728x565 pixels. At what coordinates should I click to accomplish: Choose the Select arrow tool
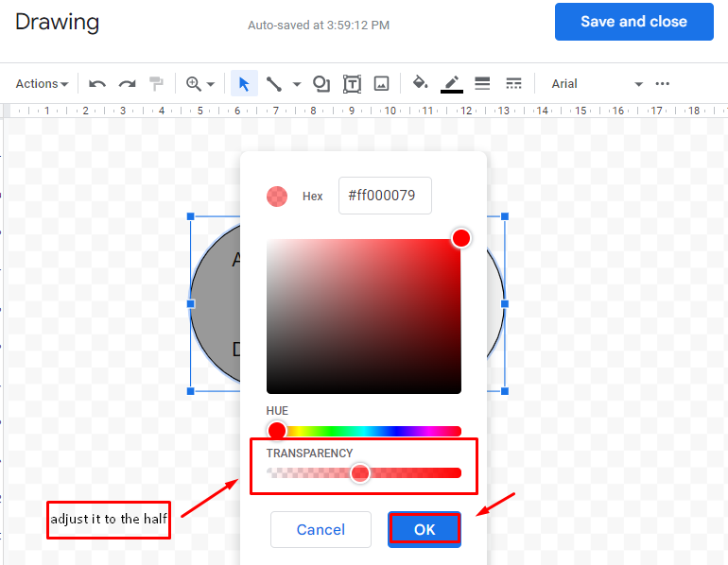(x=244, y=84)
